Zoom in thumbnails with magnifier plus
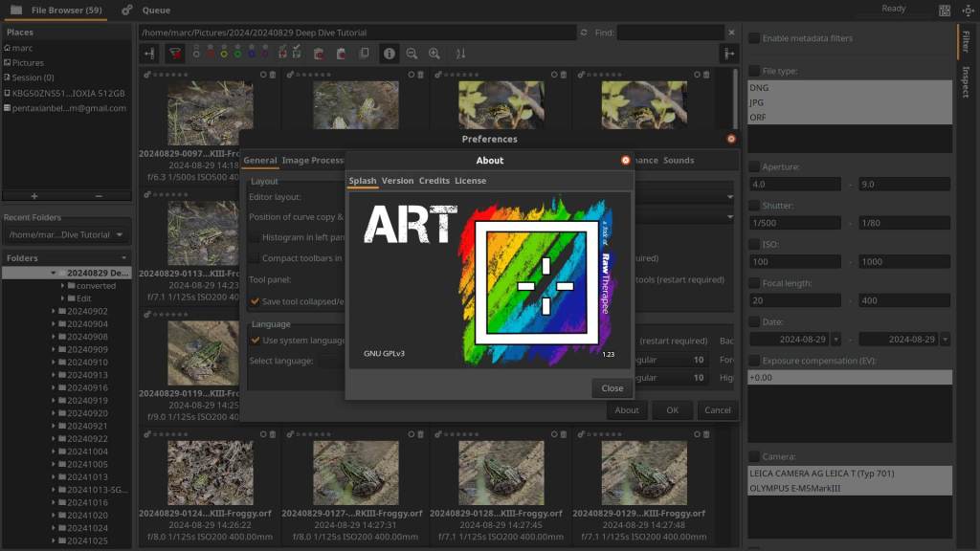 (434, 54)
